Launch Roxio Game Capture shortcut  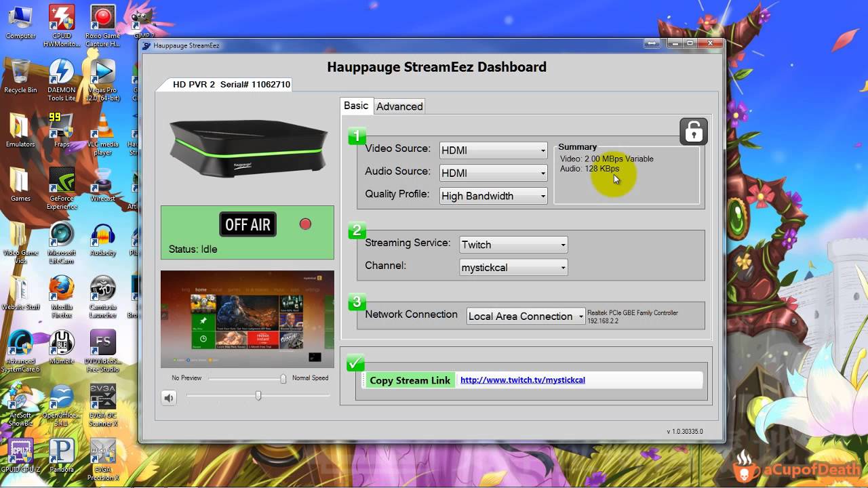(x=102, y=26)
